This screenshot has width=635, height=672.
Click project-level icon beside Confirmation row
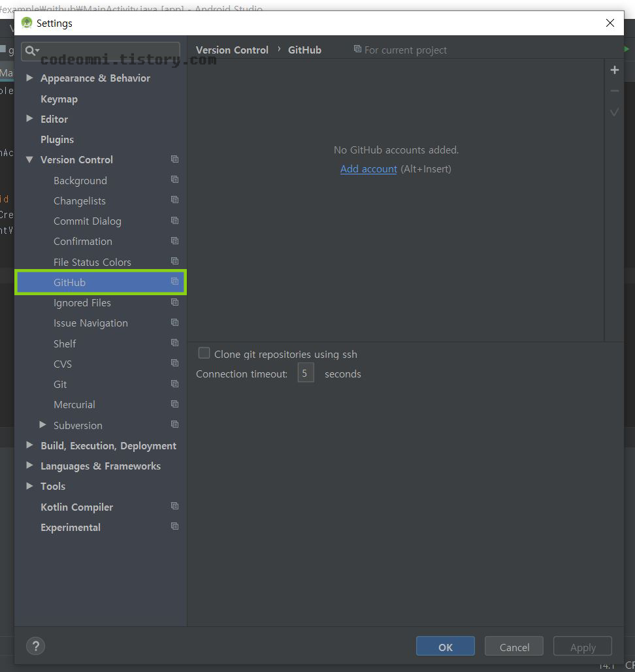(x=174, y=240)
